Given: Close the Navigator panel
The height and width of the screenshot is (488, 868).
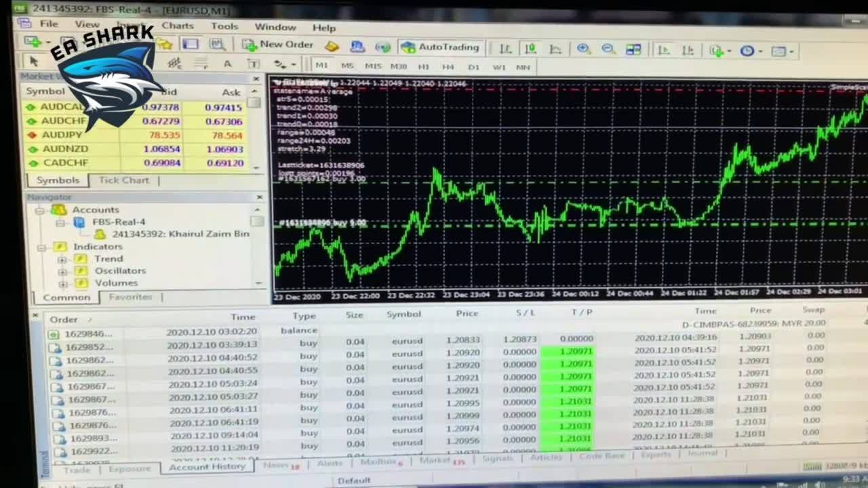Looking at the screenshot, I should (259, 197).
